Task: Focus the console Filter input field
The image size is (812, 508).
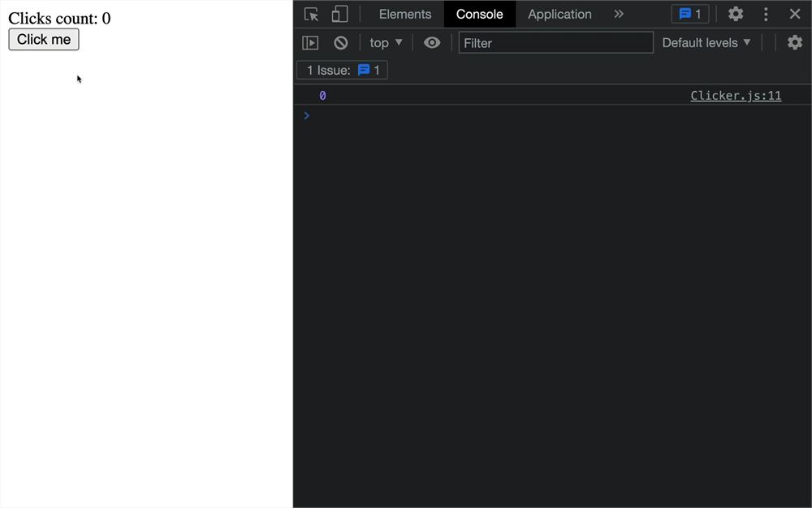Action: [x=555, y=42]
